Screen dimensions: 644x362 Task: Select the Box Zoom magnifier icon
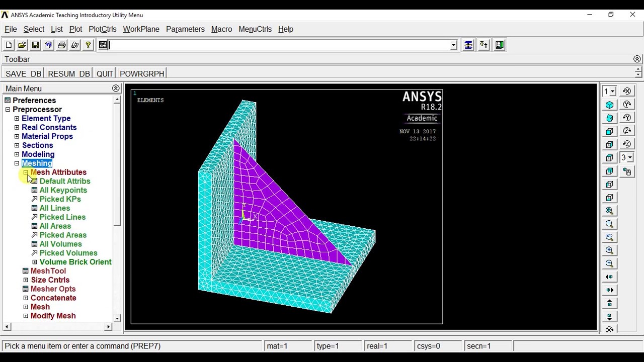(x=610, y=224)
